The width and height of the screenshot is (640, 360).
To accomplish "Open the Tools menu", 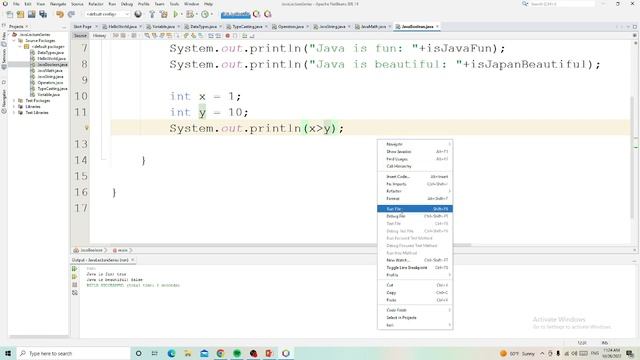I will (x=174, y=4).
